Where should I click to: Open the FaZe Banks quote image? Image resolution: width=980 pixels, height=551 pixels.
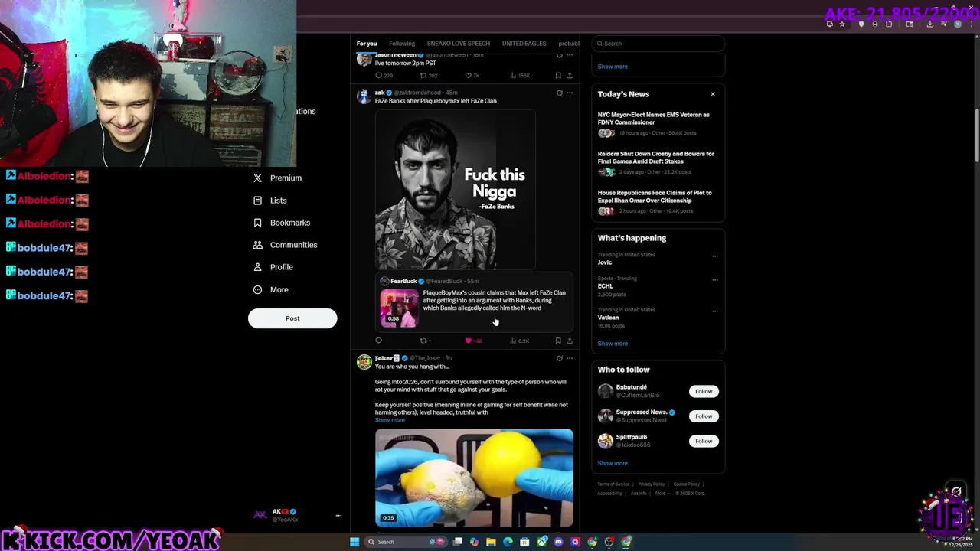point(455,190)
